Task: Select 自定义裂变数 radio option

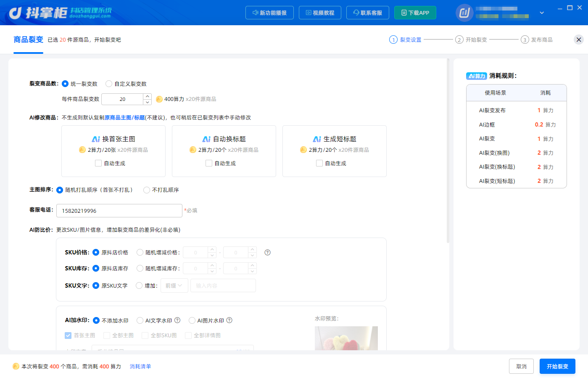Action: 109,84
